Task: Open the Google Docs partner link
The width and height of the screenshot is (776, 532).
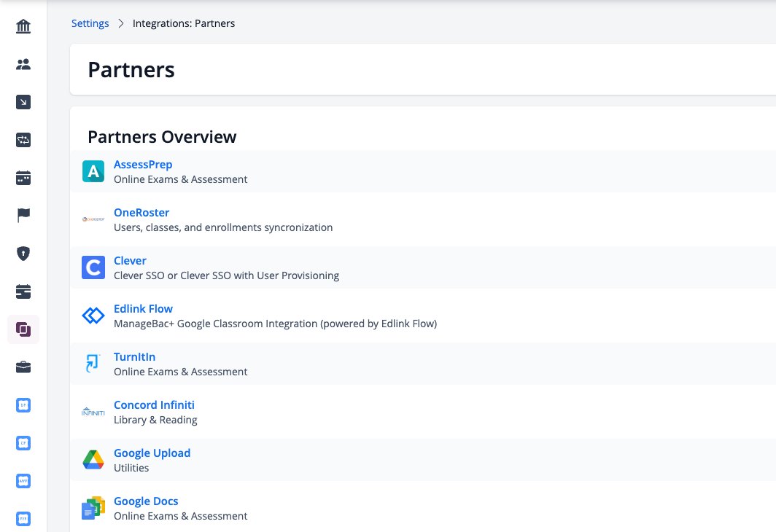Action: pos(146,501)
